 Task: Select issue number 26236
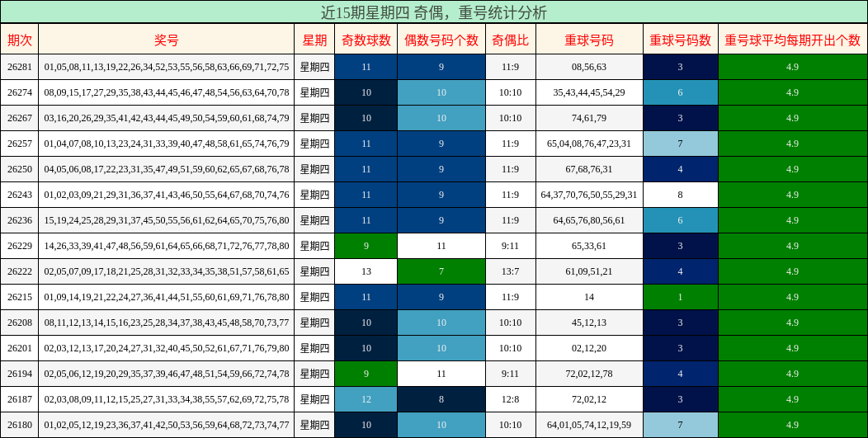tap(19, 220)
